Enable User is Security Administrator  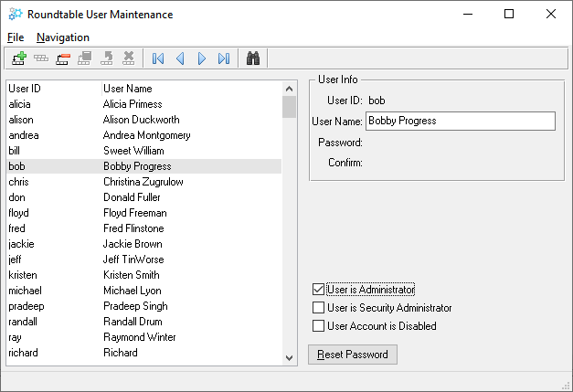318,307
